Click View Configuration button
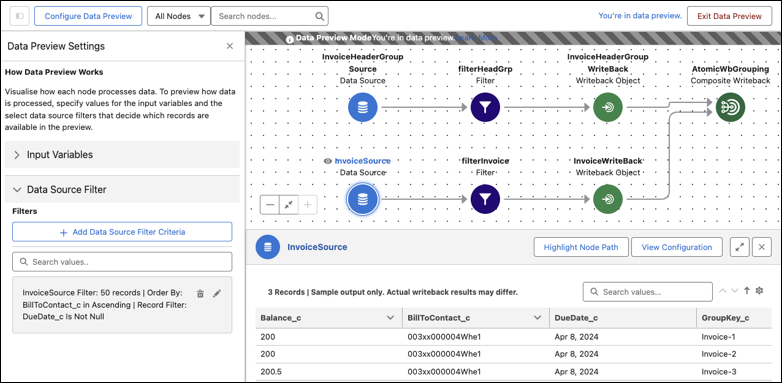This screenshot has height=383, width=782. (x=677, y=247)
